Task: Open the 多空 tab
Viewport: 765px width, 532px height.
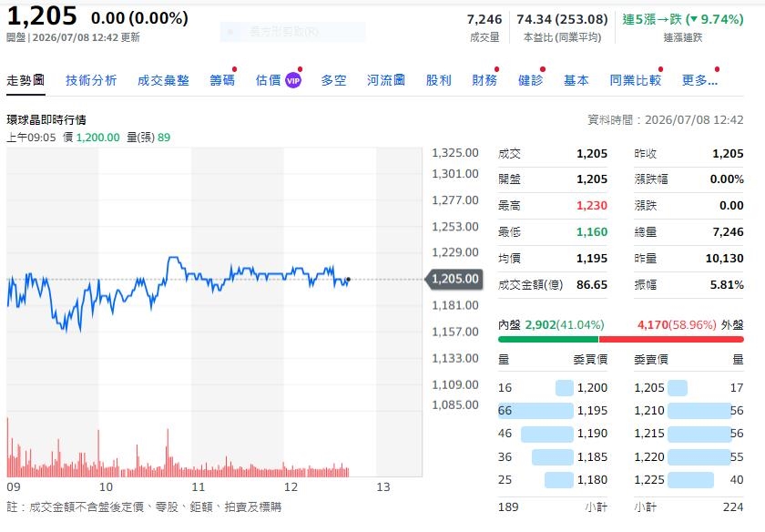Action: pos(333,80)
